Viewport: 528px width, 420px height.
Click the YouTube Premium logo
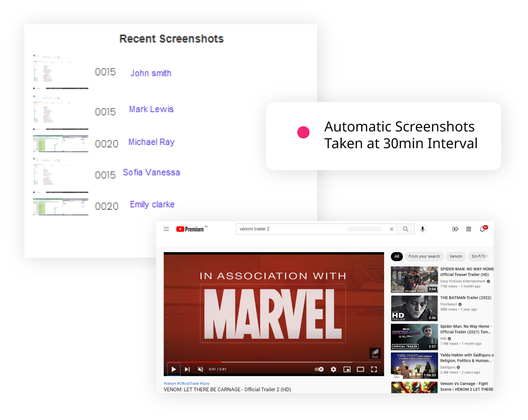click(190, 229)
